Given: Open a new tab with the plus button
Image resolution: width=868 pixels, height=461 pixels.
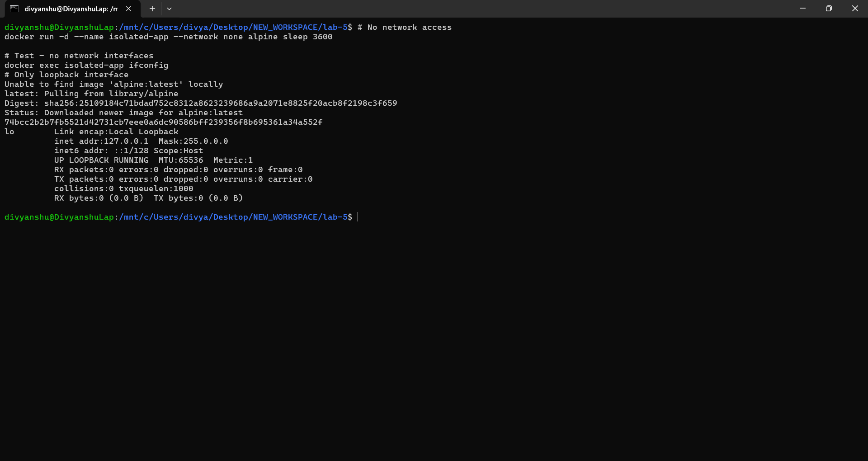Looking at the screenshot, I should pyautogui.click(x=152, y=9).
